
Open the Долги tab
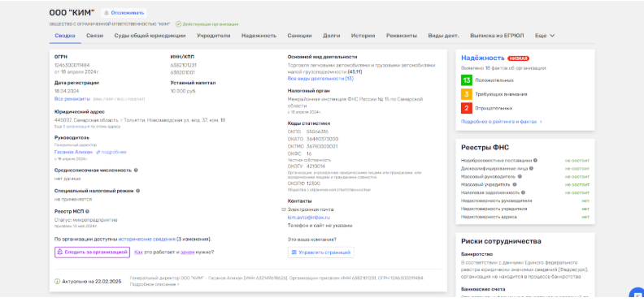332,36
